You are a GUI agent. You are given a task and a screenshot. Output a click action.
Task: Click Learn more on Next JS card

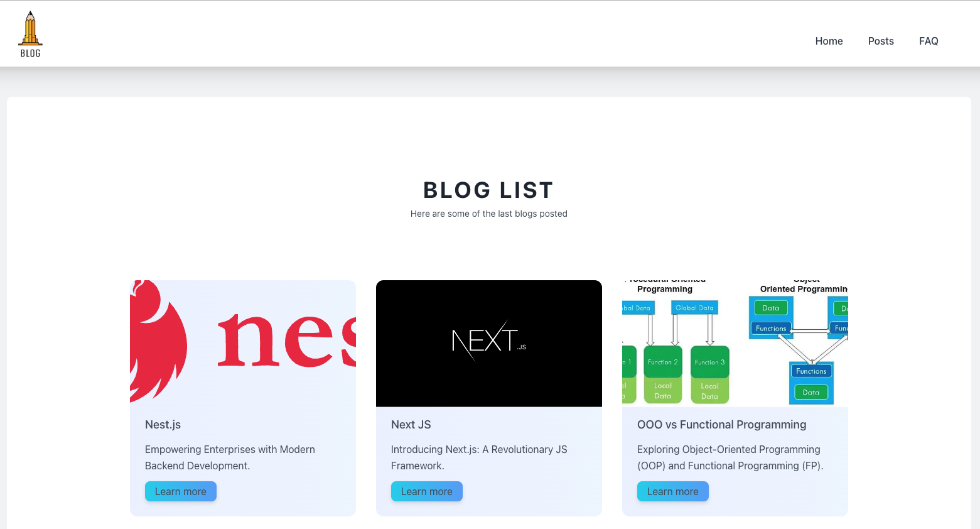pyautogui.click(x=427, y=491)
